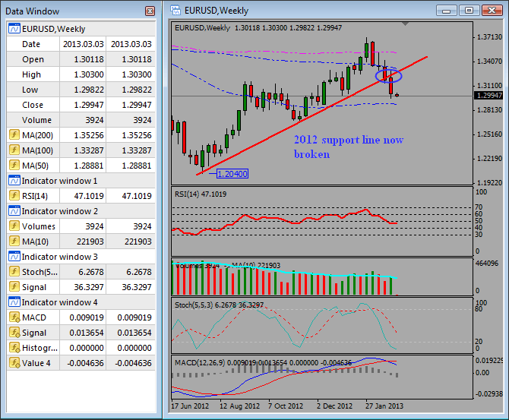Viewport: 509px width, 420px height.
Task: Click the MA(200) indicator icon
Action: (14, 134)
